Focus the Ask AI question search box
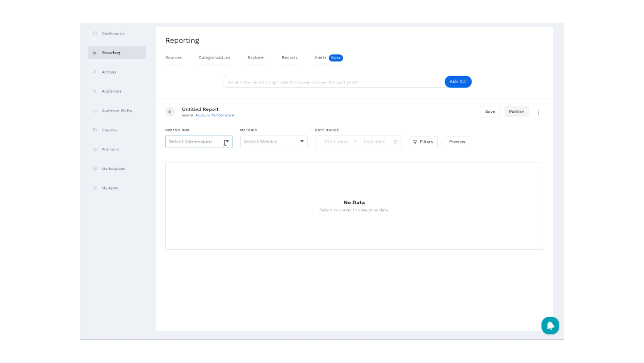 point(334,82)
